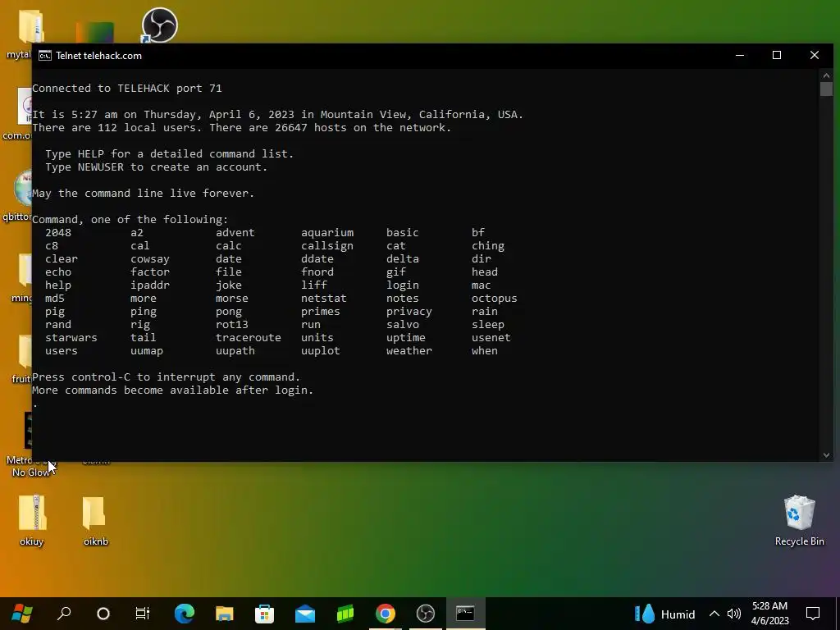
Task: Show hidden system tray icons
Action: coord(714,614)
